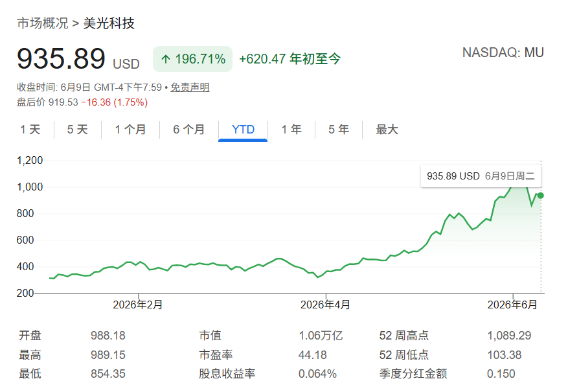568x392 pixels.
Task: Click the 2026年6月 axis label
Action: (512, 305)
